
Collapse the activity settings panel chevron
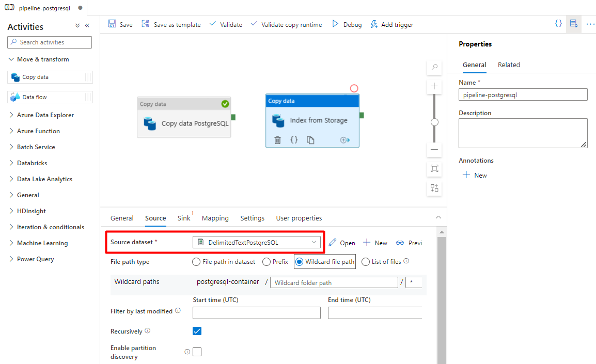[438, 217]
